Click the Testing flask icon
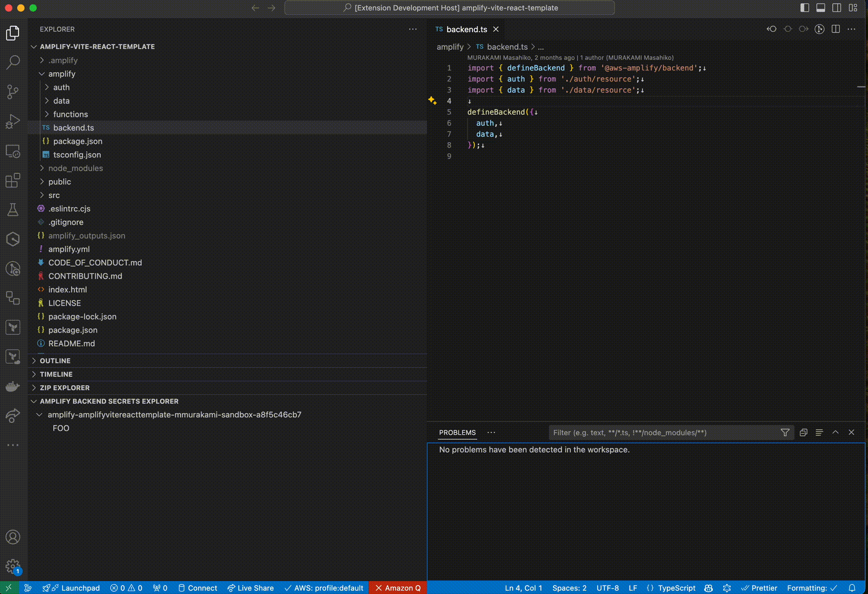This screenshot has width=868, height=594. point(13,210)
